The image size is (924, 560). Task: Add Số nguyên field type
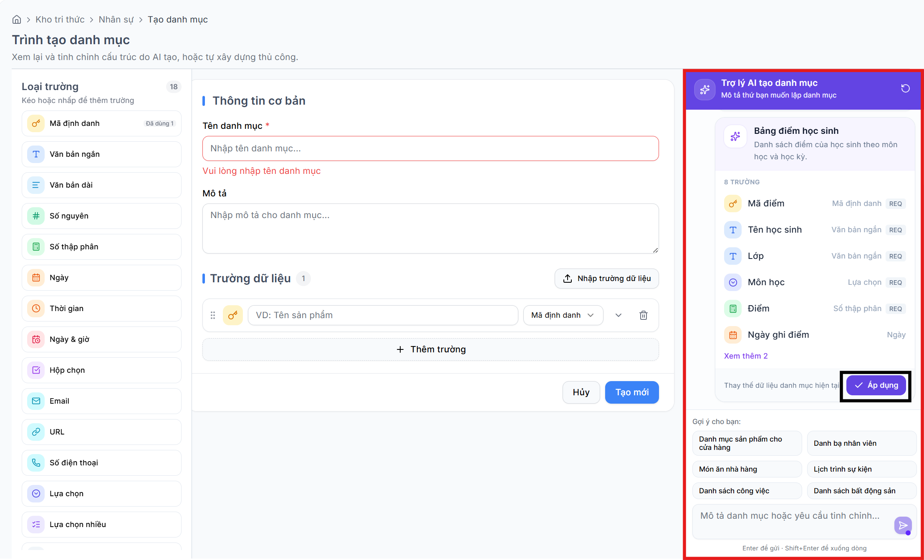tap(101, 216)
